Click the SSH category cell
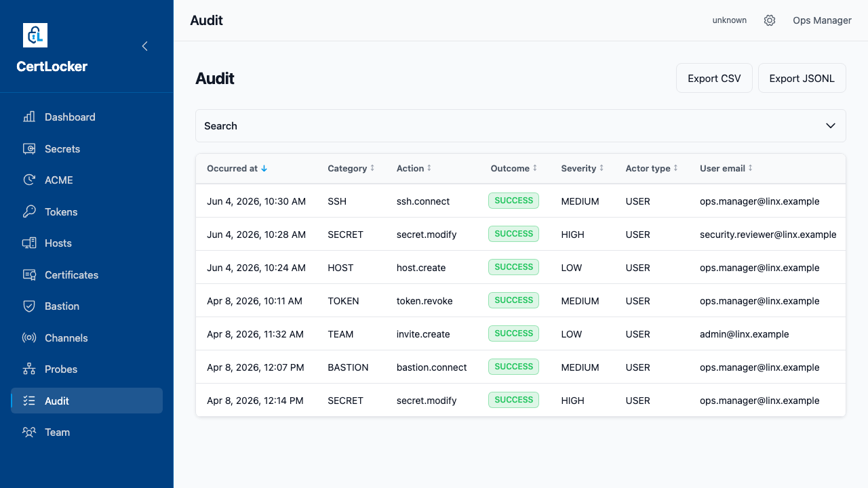The image size is (868, 488). pos(337,201)
